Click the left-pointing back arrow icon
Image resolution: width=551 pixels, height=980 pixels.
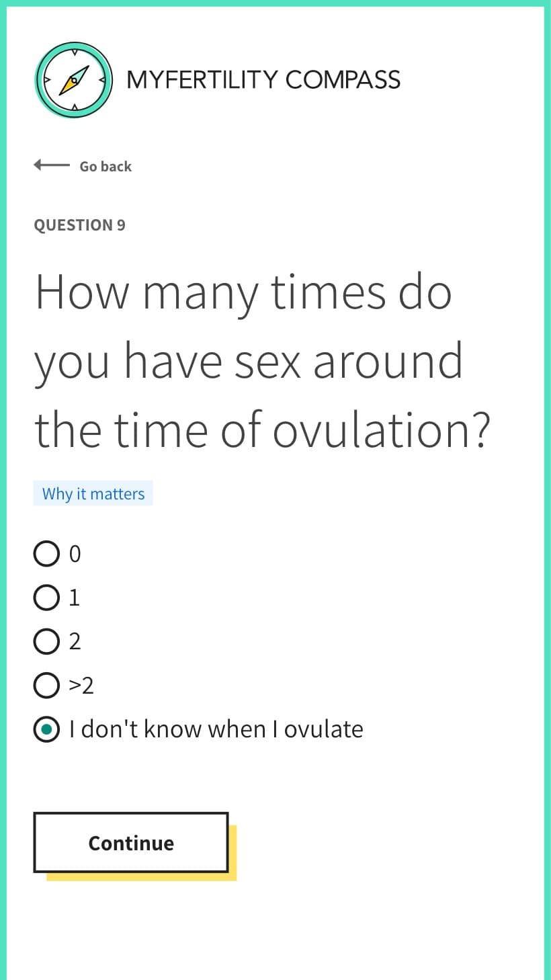click(x=51, y=165)
